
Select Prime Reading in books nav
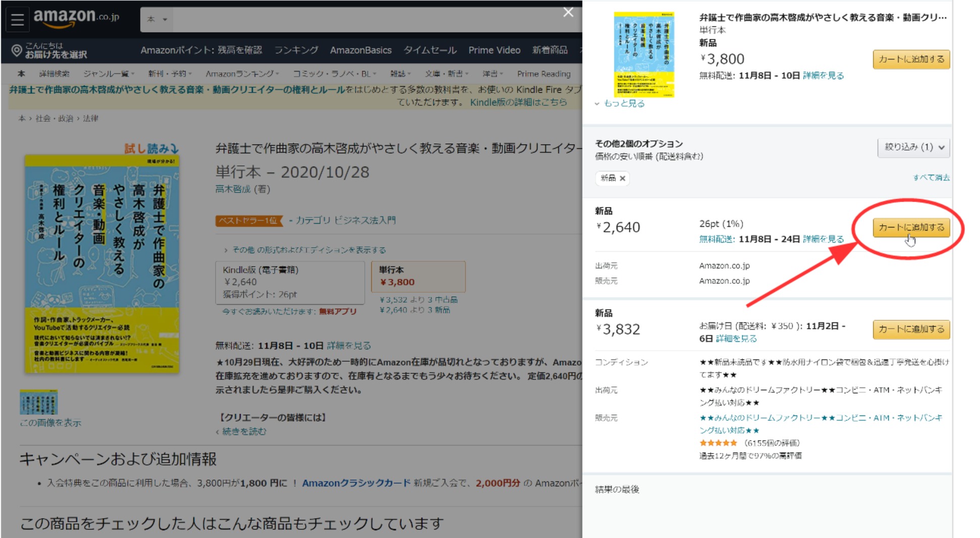point(543,74)
